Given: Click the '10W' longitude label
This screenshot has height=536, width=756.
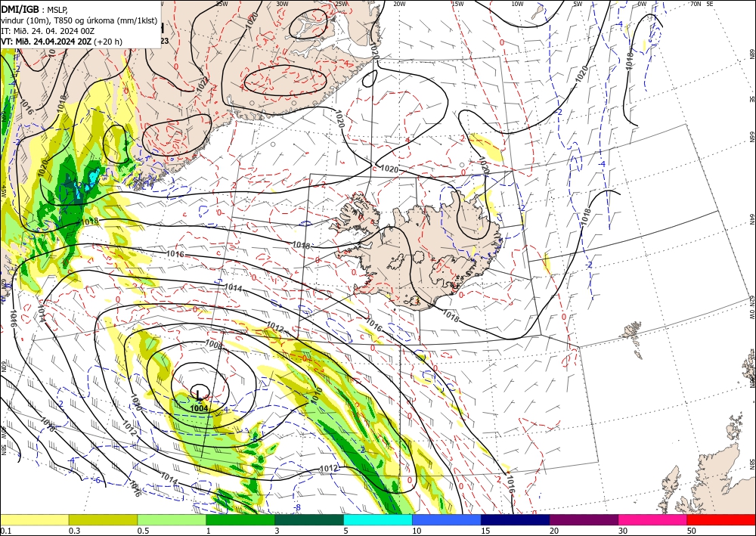Looking at the screenshot, I should click(517, 4).
